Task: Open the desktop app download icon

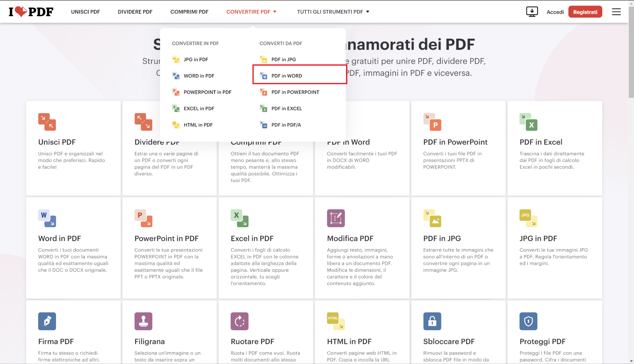Action: click(x=532, y=12)
